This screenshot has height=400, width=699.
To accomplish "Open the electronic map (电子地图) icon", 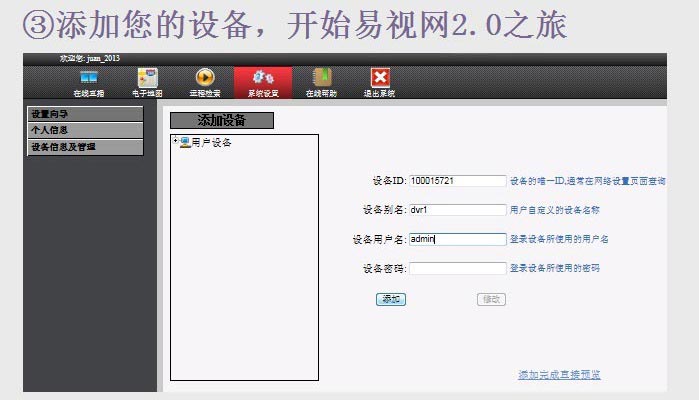I will [147, 78].
